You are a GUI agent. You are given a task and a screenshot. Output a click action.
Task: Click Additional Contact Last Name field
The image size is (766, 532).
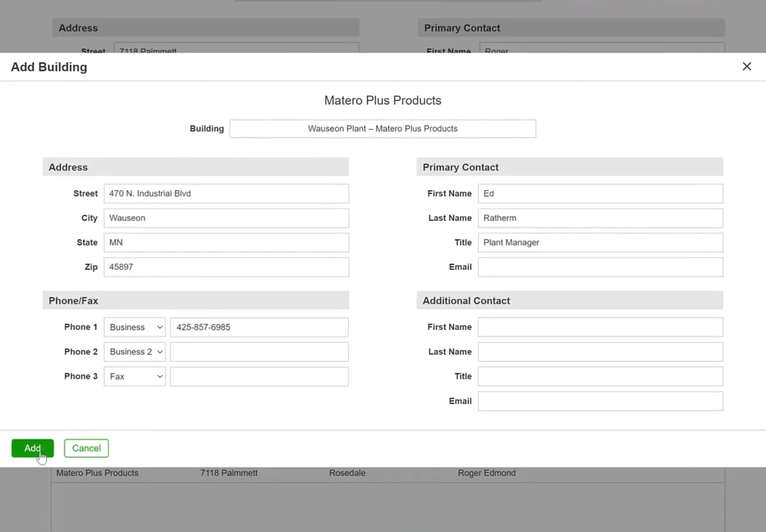tap(600, 352)
